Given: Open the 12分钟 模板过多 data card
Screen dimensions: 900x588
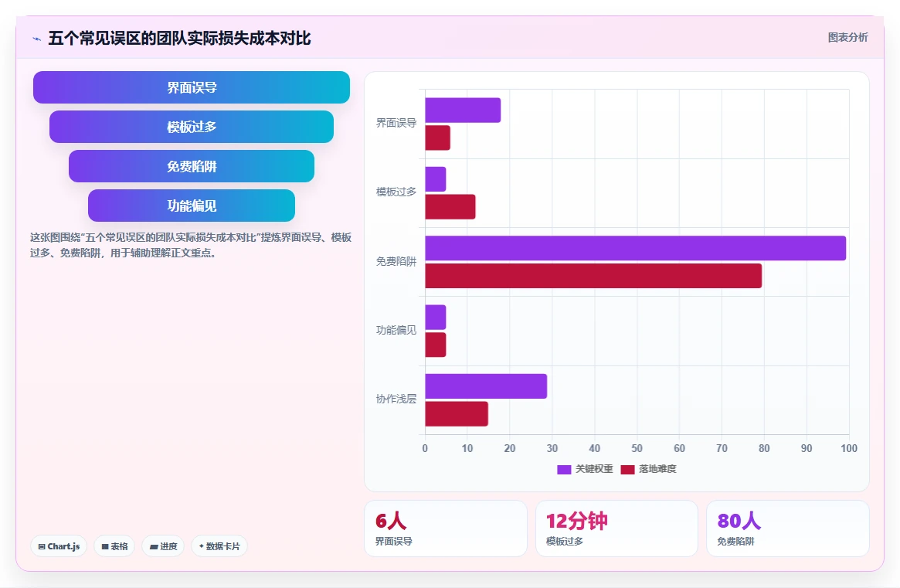Looking at the screenshot, I should point(616,529).
